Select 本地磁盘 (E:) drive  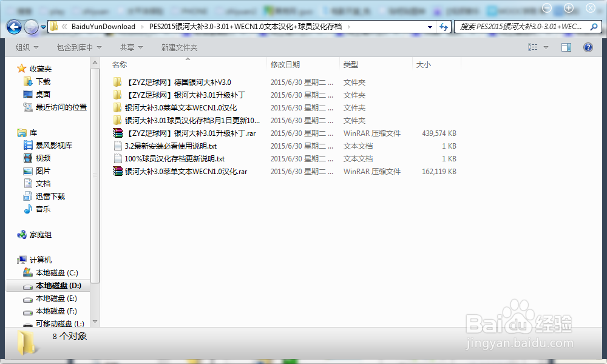point(56,298)
